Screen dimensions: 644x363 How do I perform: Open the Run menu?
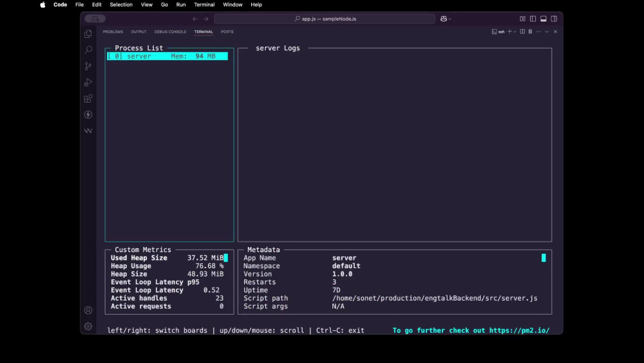tap(181, 5)
